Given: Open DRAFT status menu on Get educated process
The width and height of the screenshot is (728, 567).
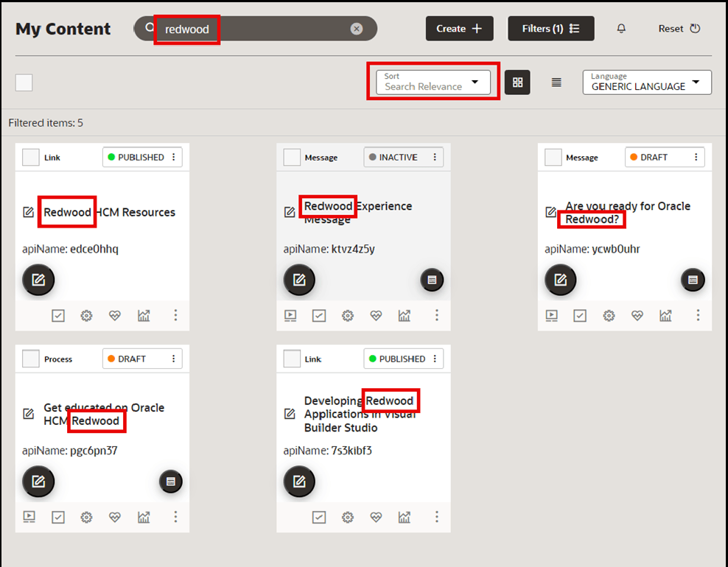Looking at the screenshot, I should point(174,359).
